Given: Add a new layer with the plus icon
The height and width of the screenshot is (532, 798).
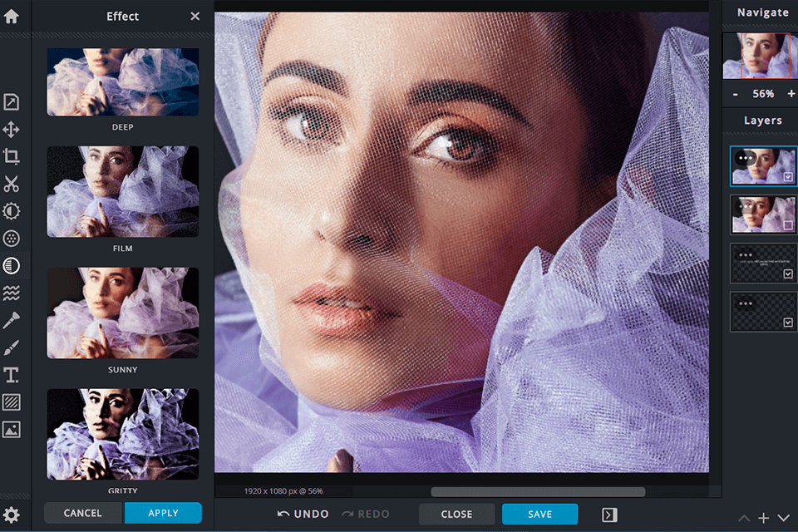Looking at the screenshot, I should pyautogui.click(x=763, y=518).
